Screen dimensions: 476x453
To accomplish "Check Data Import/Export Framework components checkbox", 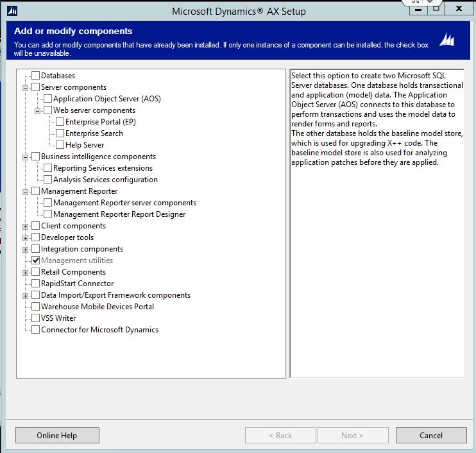I will tap(35, 295).
